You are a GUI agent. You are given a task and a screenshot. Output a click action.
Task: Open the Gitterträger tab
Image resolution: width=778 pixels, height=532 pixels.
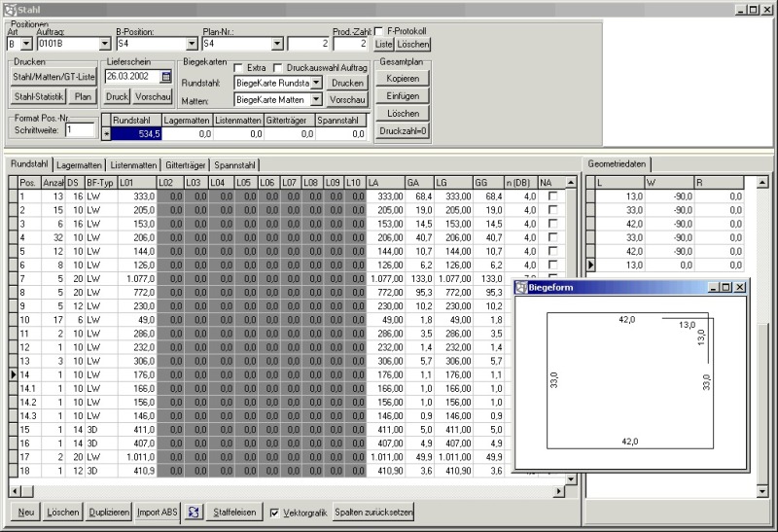click(x=185, y=165)
